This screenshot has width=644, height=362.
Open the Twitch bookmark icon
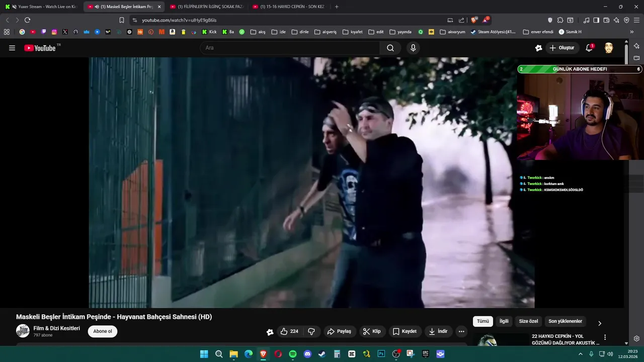[44, 32]
